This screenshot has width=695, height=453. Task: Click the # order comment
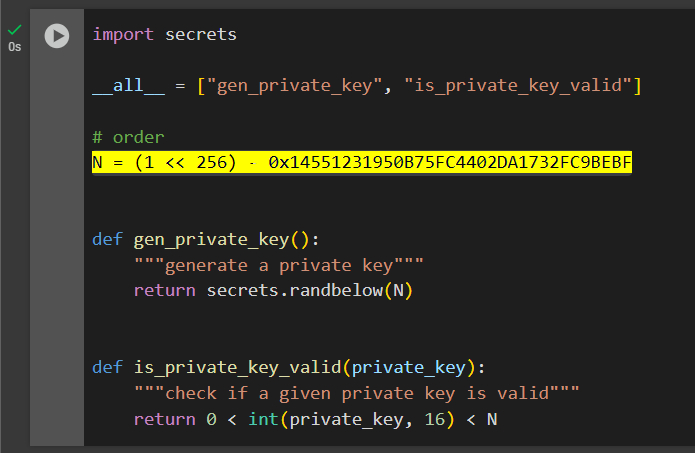(128, 137)
